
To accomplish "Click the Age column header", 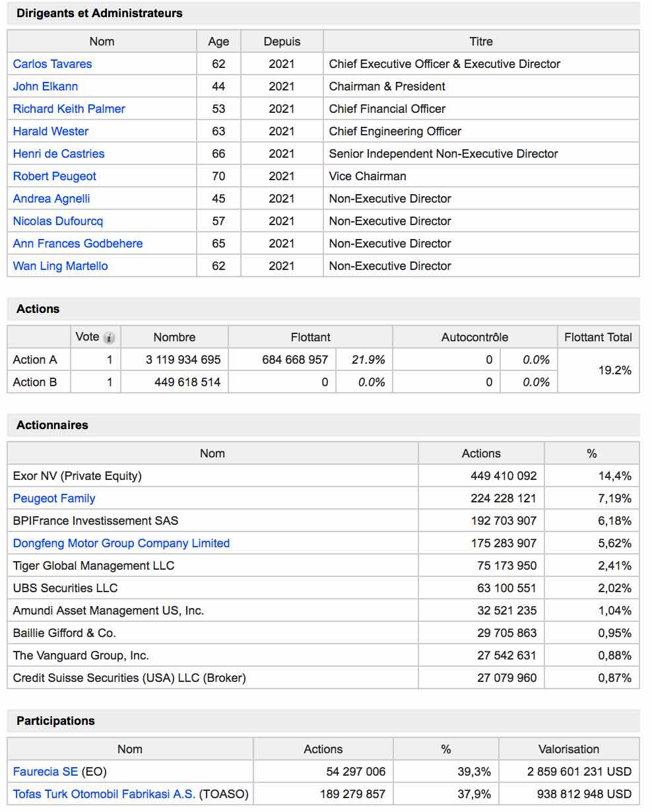I will click(x=218, y=42).
